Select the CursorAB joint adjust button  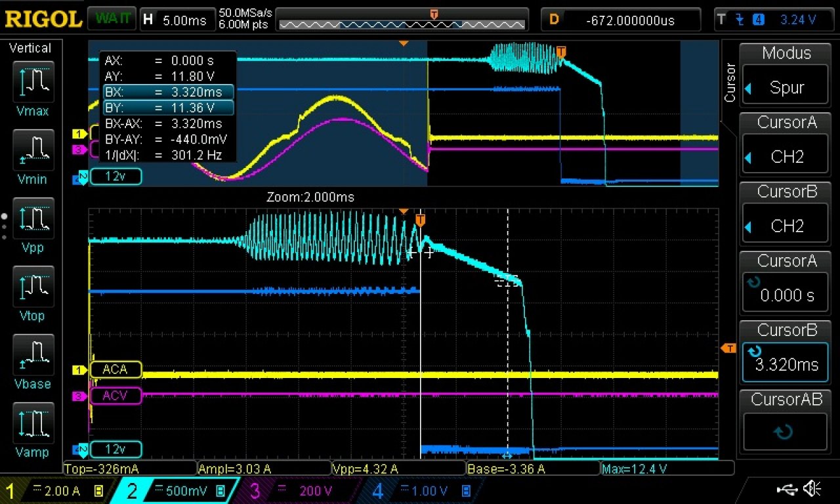[786, 433]
